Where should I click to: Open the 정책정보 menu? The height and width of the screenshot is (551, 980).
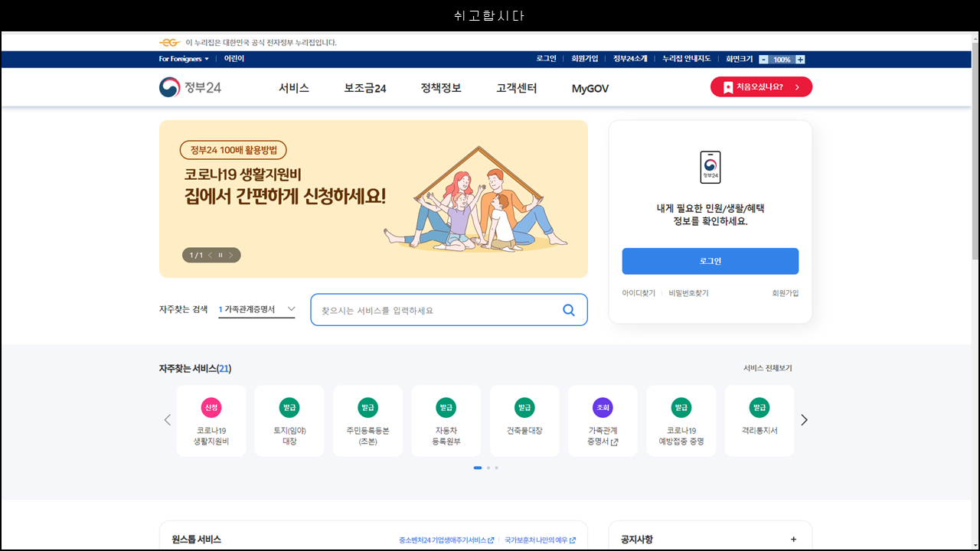click(441, 88)
